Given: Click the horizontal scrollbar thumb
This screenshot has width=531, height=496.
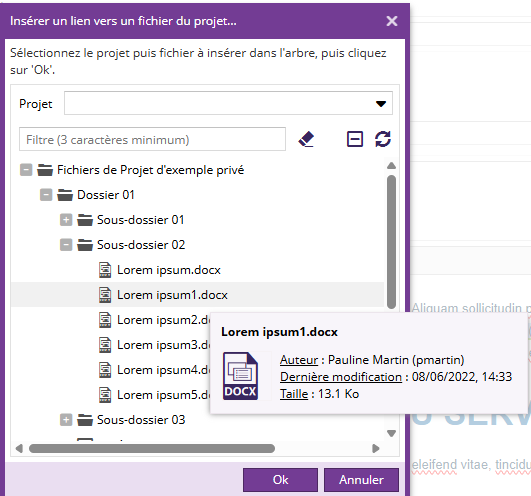Looking at the screenshot, I should pos(152,449).
